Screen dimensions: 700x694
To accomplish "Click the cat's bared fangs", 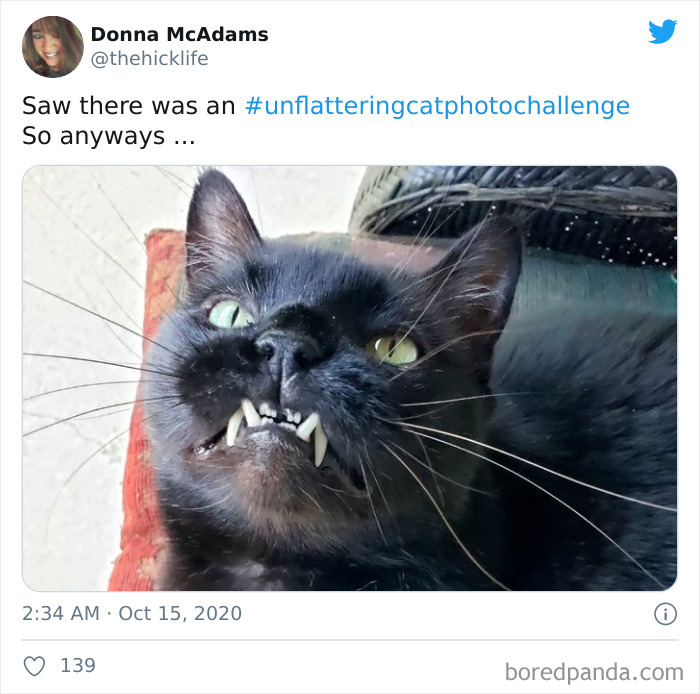I will [277, 426].
